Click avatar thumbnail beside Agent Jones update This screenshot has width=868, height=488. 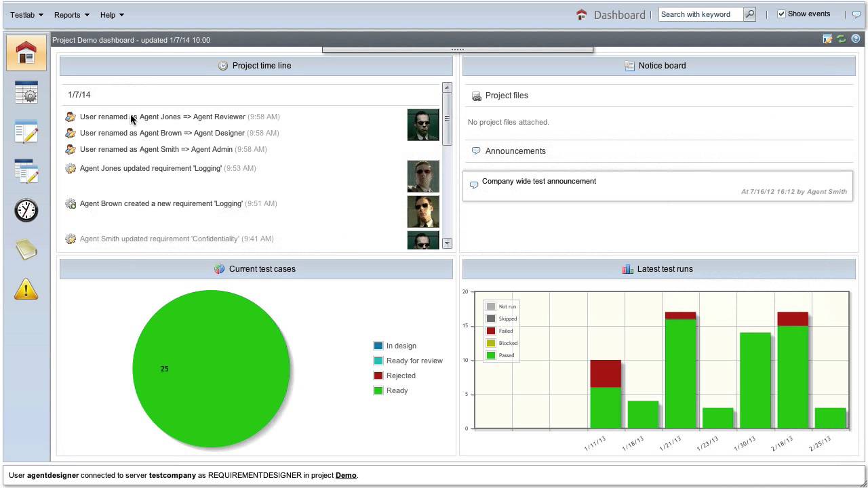[423, 176]
